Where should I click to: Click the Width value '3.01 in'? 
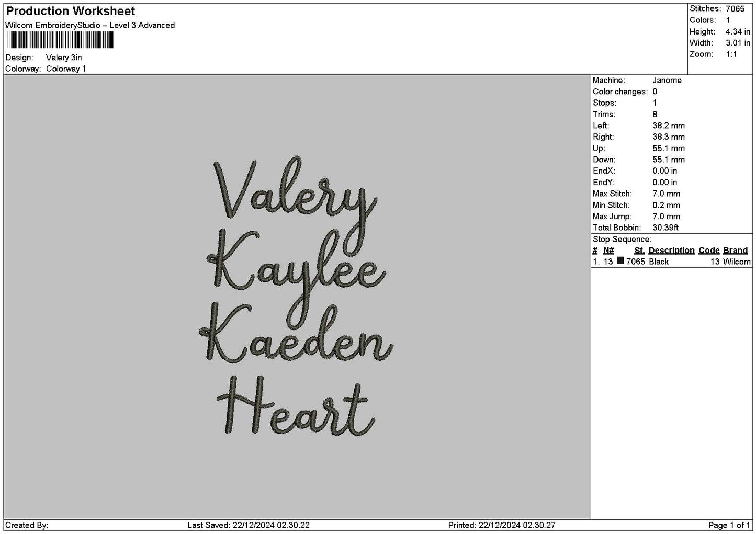pos(738,43)
